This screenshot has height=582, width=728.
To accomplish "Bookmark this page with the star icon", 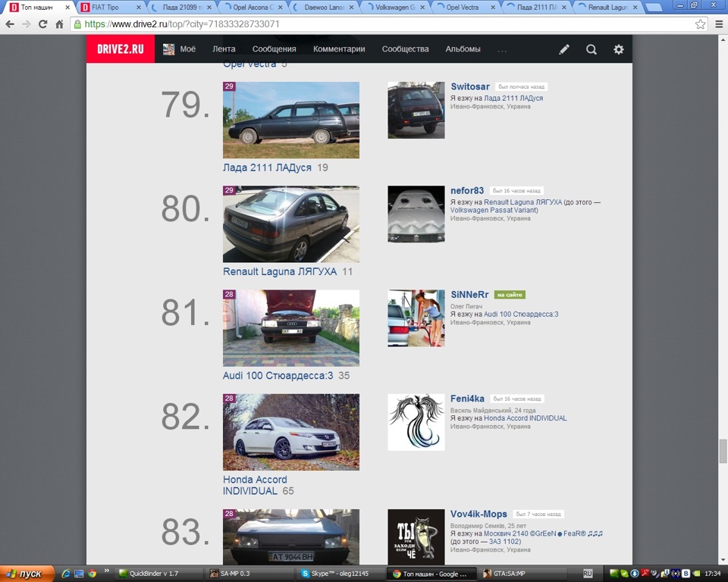I will [700, 24].
